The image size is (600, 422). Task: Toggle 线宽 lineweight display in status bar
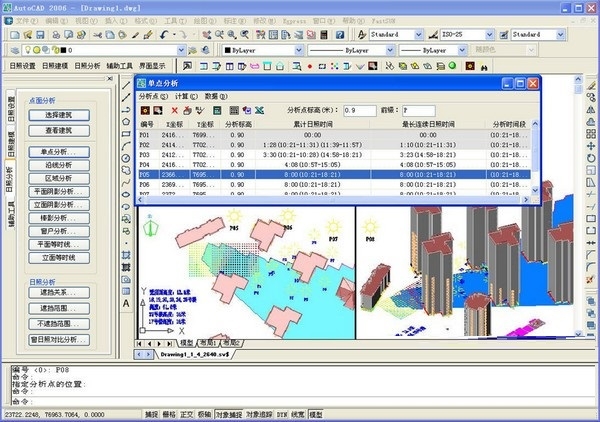[298, 414]
